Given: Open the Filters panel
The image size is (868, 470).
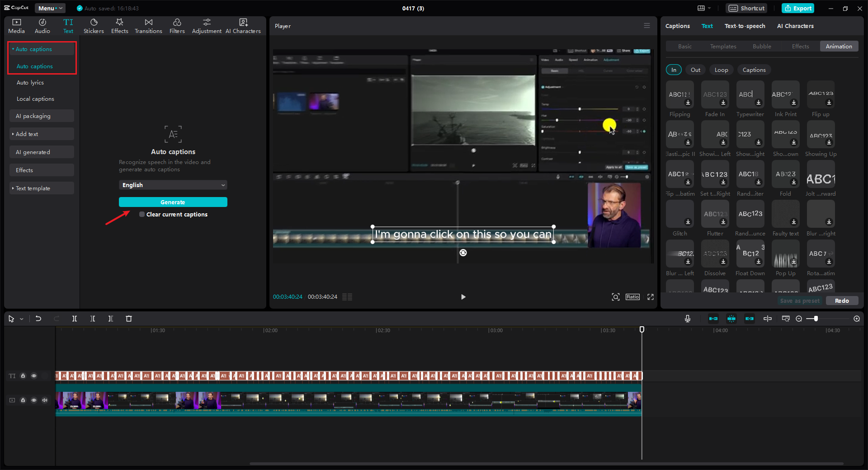Looking at the screenshot, I should [177, 26].
